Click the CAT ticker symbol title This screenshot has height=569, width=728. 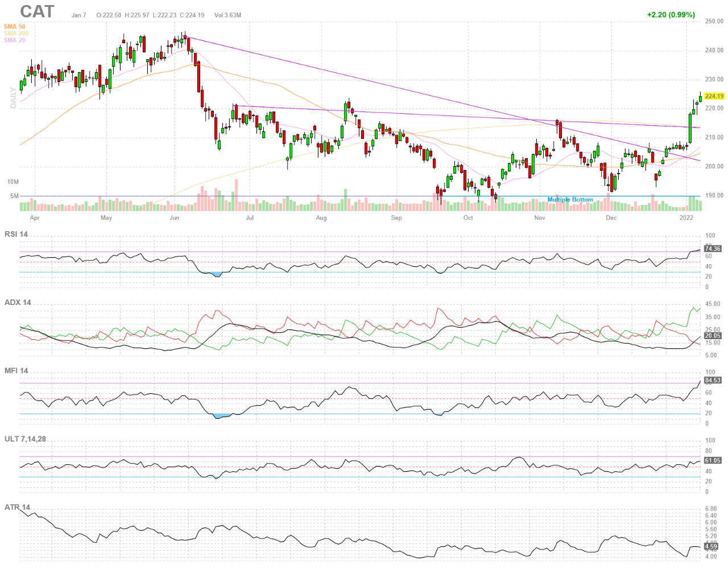[37, 11]
